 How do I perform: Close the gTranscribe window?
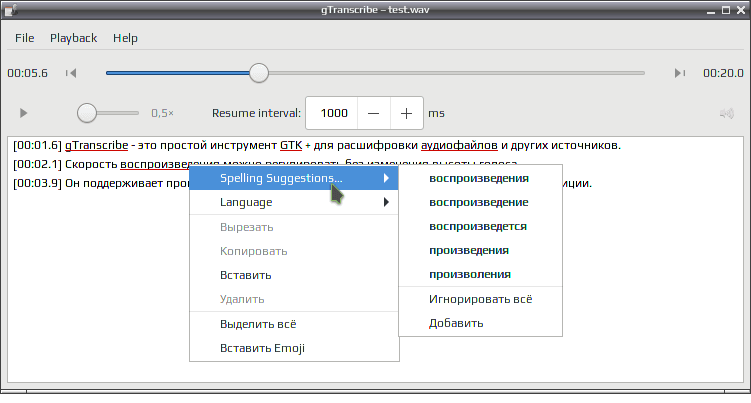741,10
